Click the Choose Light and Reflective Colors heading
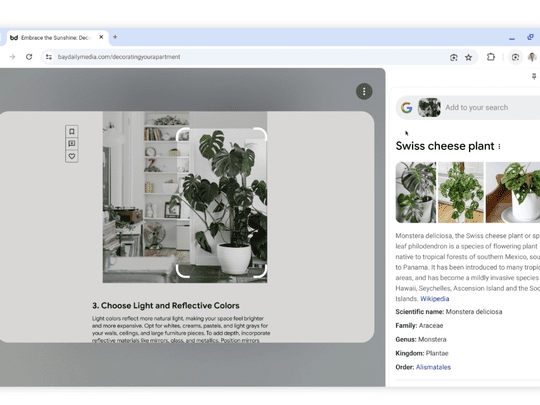This screenshot has width=540, height=405. [x=166, y=305]
